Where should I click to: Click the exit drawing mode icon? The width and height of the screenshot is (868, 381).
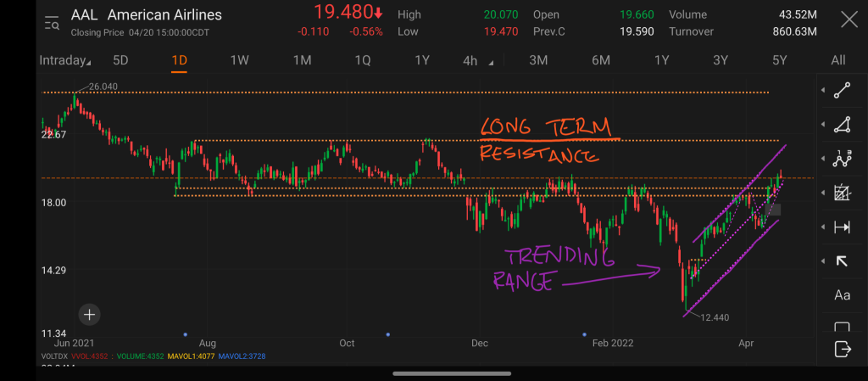[842, 349]
